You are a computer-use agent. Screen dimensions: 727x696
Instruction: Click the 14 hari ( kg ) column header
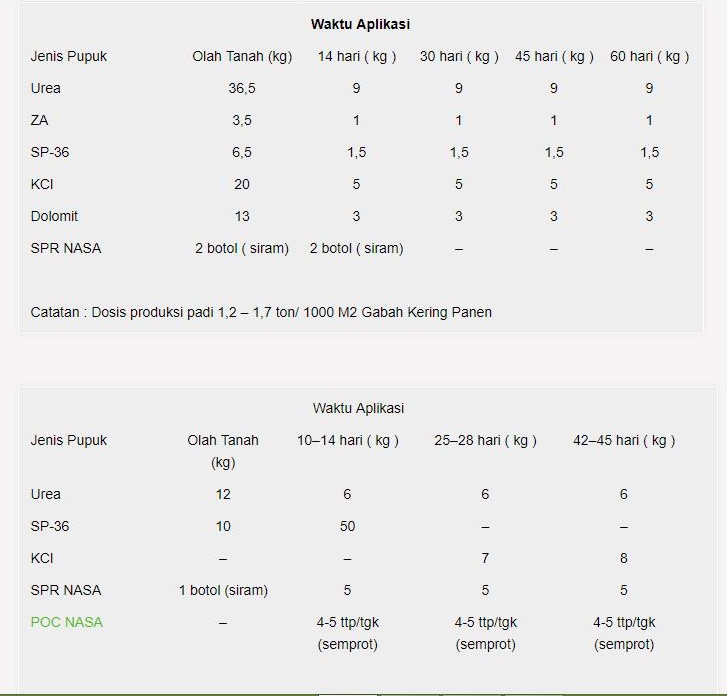coord(357,56)
